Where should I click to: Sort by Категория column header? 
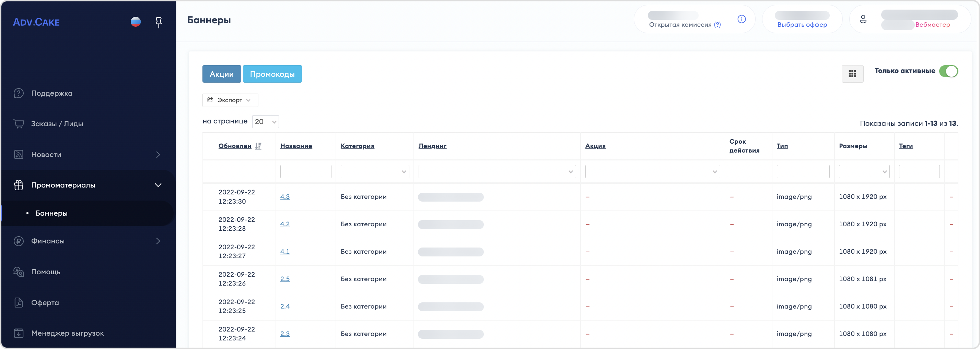pos(357,146)
